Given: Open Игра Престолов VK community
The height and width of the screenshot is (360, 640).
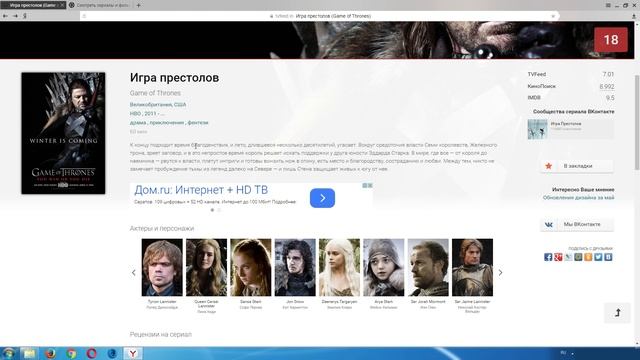Looking at the screenshot, I should coord(571,129).
